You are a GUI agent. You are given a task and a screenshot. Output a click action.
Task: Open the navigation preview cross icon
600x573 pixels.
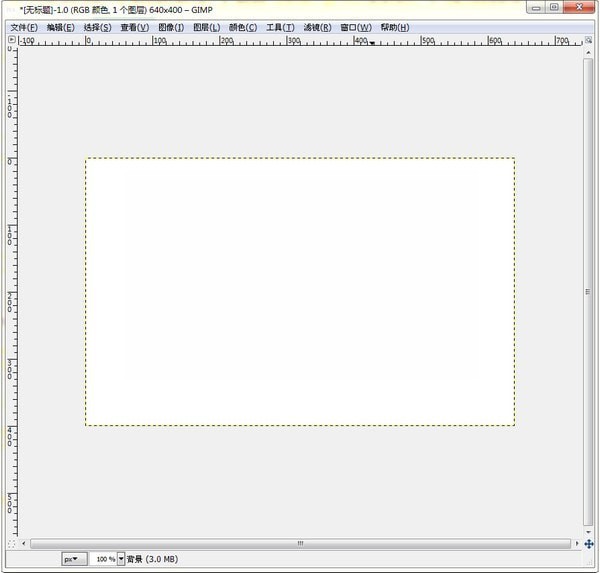tap(589, 544)
